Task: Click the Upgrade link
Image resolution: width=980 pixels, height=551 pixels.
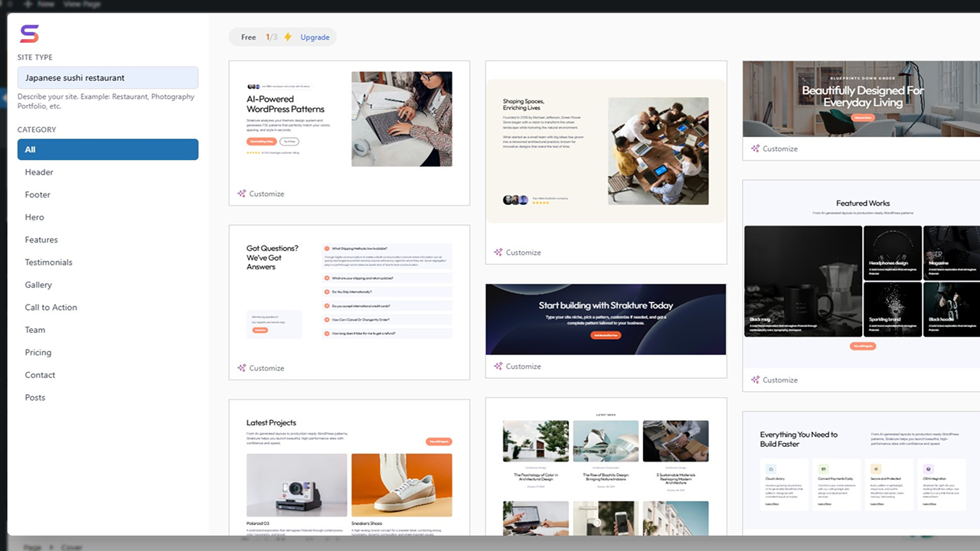Action: point(315,37)
